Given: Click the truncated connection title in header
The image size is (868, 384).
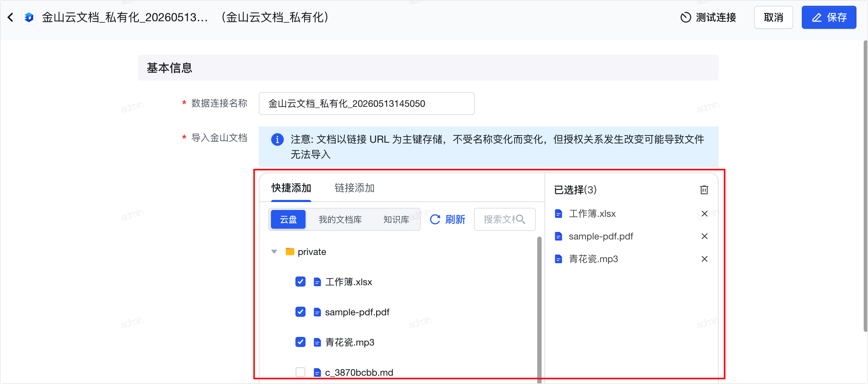Looking at the screenshot, I should tap(125, 17).
